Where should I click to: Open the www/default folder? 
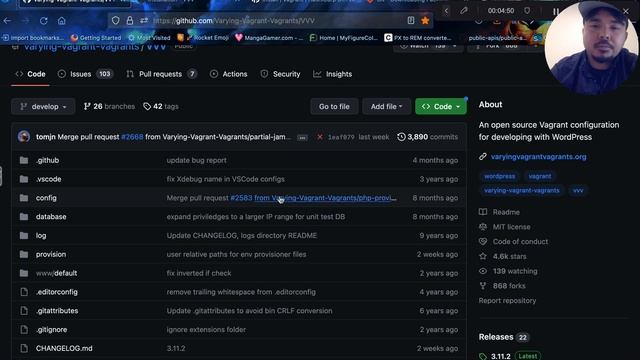56,273
